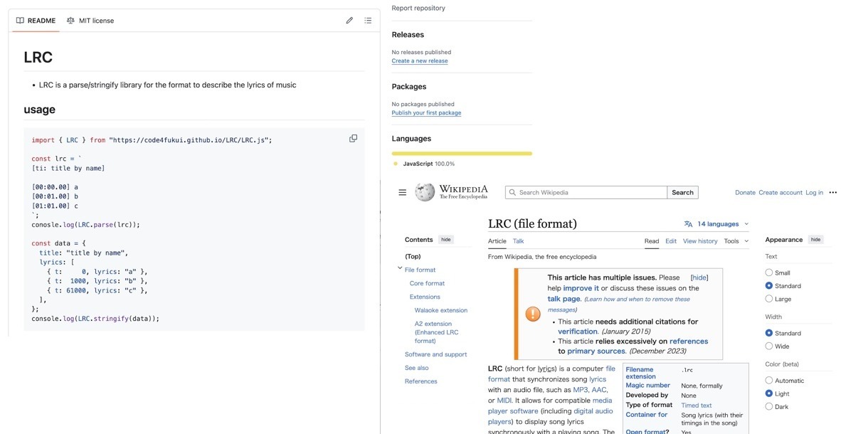Click the orange warning icon in issues box
This screenshot has width=868, height=434.
point(532,314)
